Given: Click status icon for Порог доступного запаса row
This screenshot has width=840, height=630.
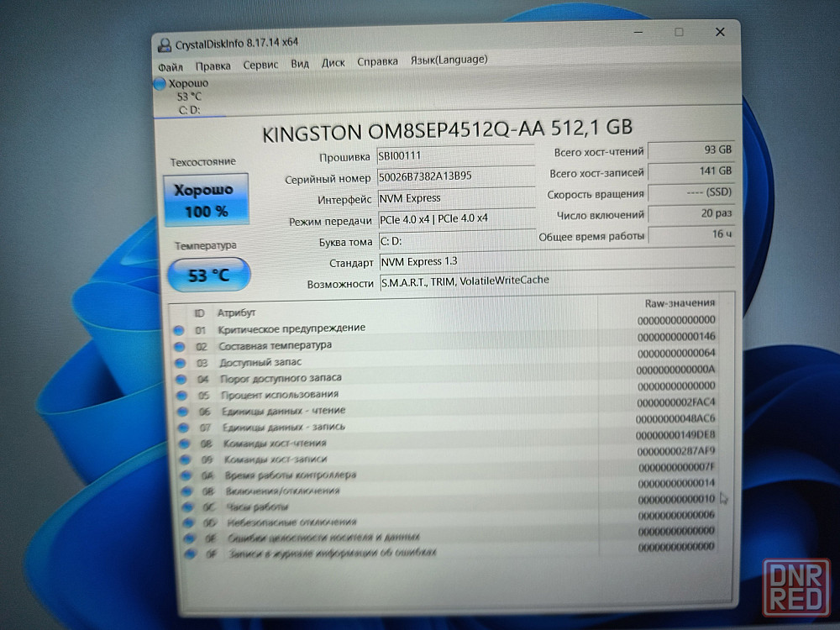Looking at the screenshot, I should (x=181, y=380).
